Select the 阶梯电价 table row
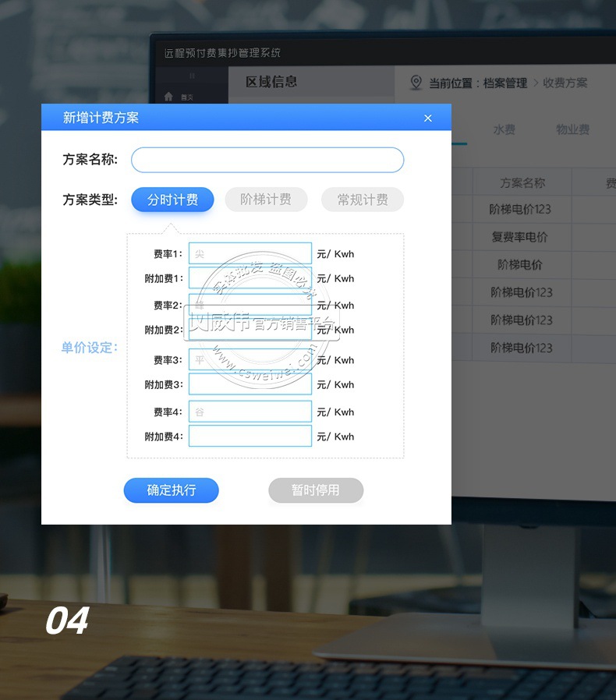616x700 pixels. pos(534,265)
